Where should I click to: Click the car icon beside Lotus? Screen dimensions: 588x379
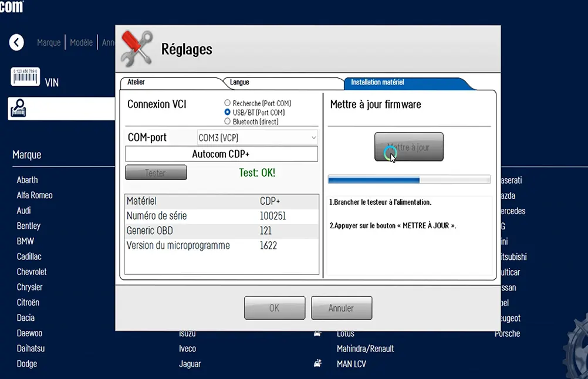click(x=317, y=333)
